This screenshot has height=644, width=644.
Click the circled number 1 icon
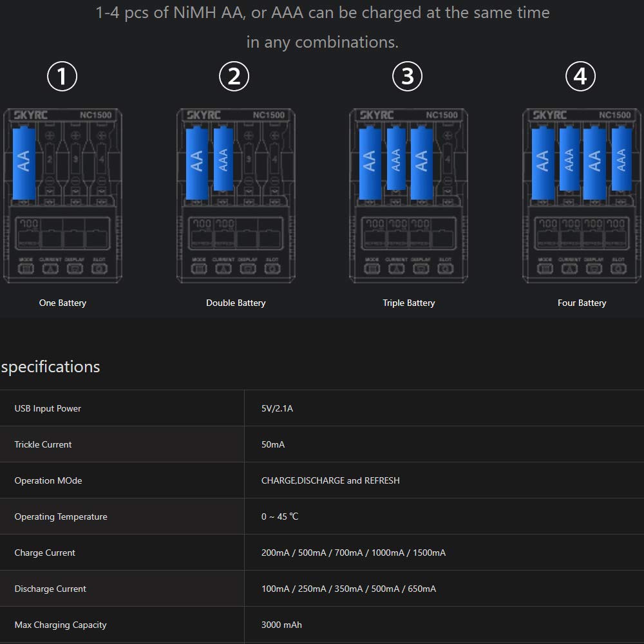[x=62, y=77]
